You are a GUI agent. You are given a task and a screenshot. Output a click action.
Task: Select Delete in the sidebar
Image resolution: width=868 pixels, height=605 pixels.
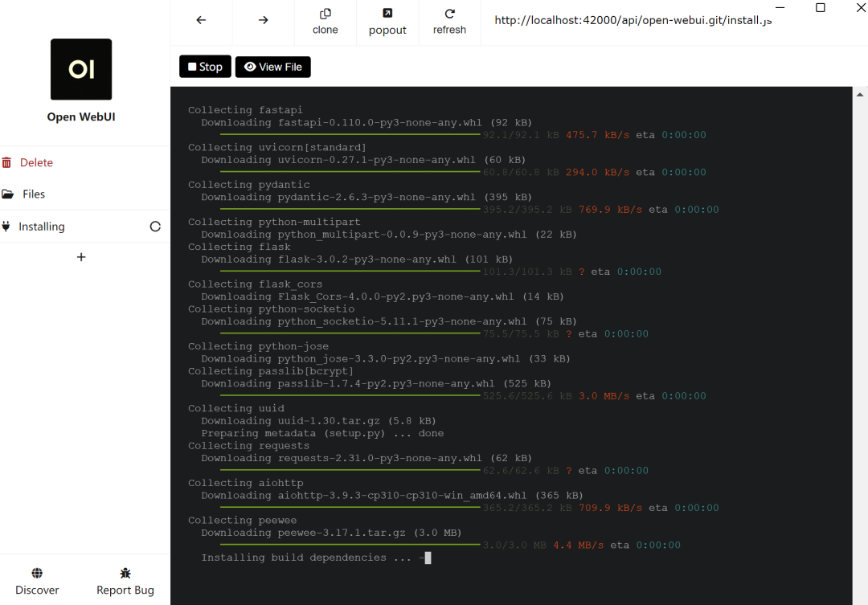pyautogui.click(x=84, y=163)
